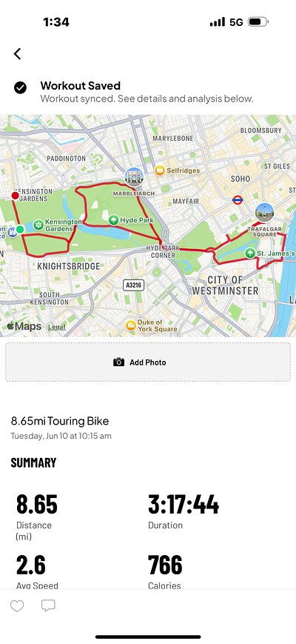
Task: Tap the Workout Saved checkmark icon
Action: (20, 87)
